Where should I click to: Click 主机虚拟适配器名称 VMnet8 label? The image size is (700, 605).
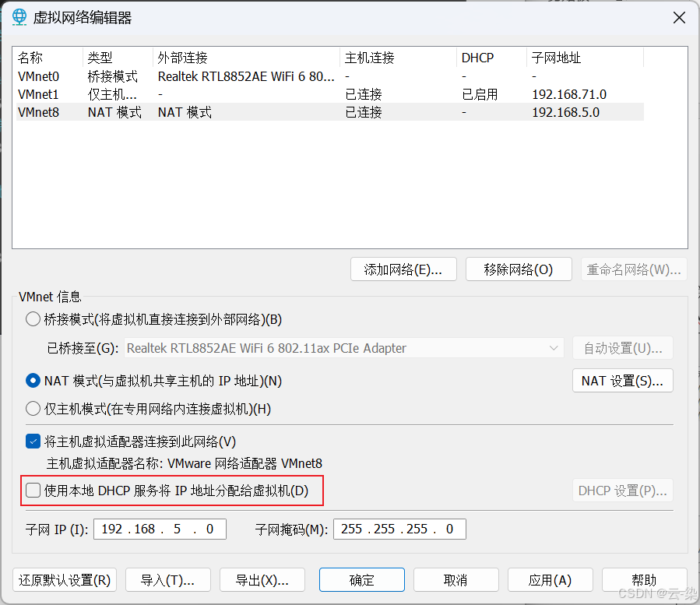(x=185, y=463)
